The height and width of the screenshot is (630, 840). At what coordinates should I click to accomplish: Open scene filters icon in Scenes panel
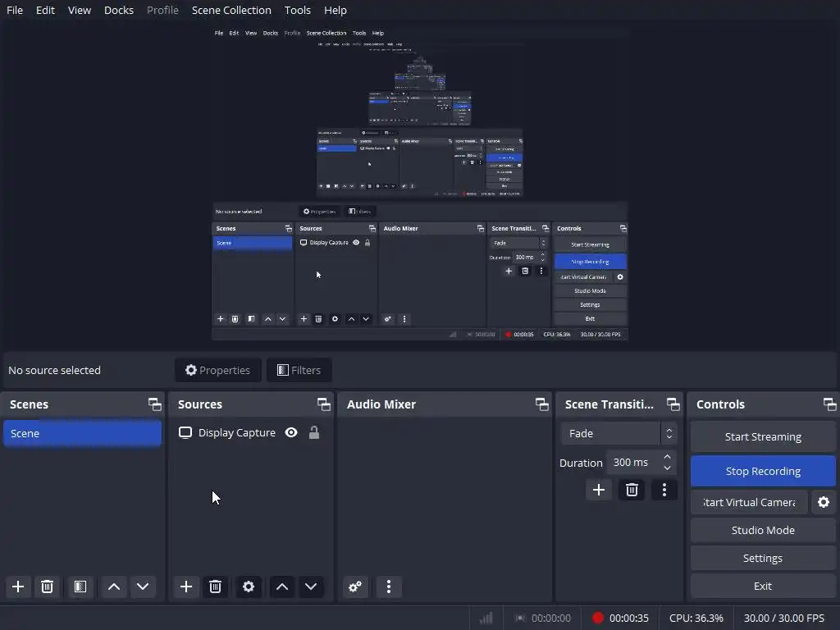[80, 587]
